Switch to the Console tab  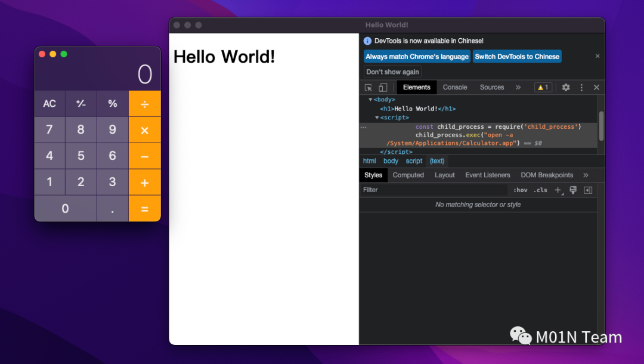pyautogui.click(x=454, y=88)
